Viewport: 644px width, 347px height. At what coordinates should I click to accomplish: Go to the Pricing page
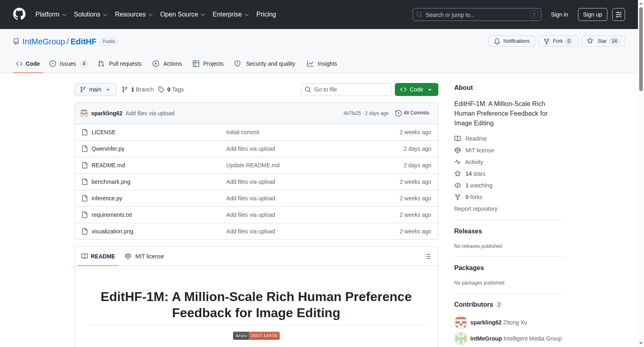[266, 15]
